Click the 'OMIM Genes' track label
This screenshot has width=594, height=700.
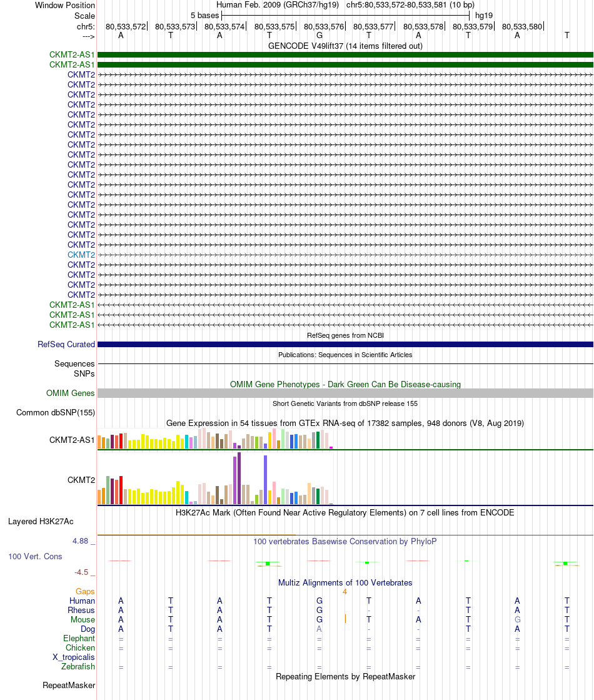click(x=70, y=393)
